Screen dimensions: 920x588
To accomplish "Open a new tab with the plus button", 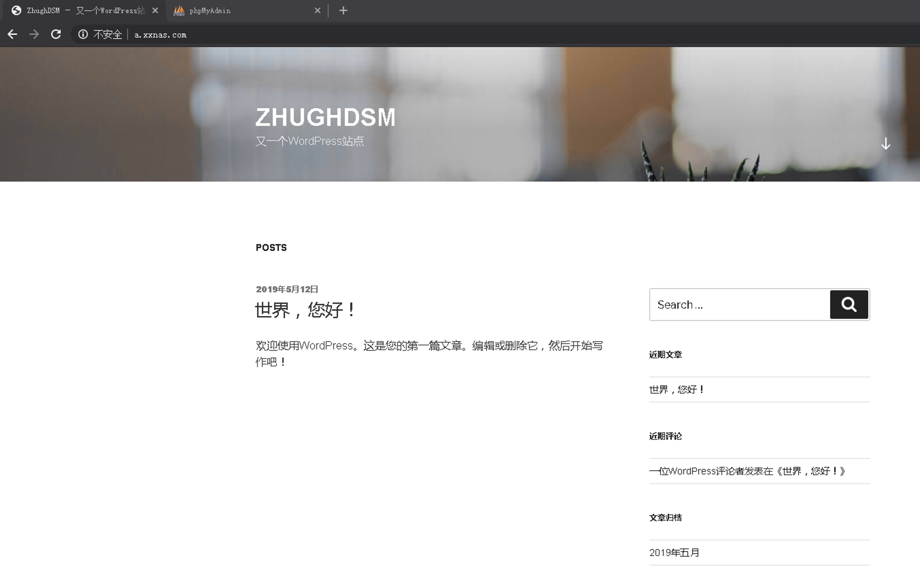I will coord(343,11).
